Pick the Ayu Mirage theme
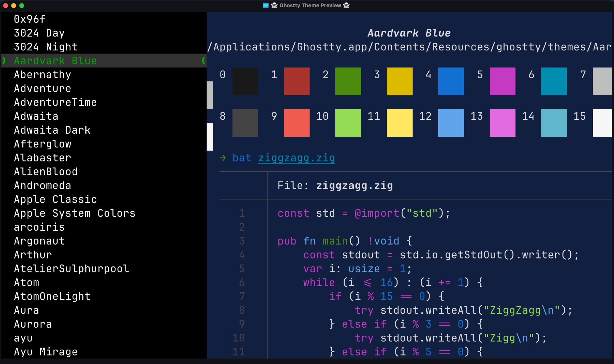The height and width of the screenshot is (364, 614). coord(46,352)
